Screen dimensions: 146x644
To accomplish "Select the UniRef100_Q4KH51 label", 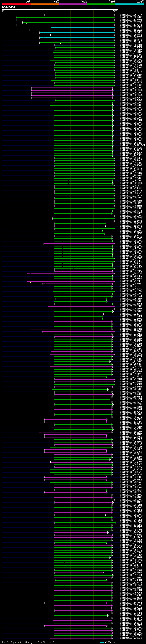I will tap(131, 367).
